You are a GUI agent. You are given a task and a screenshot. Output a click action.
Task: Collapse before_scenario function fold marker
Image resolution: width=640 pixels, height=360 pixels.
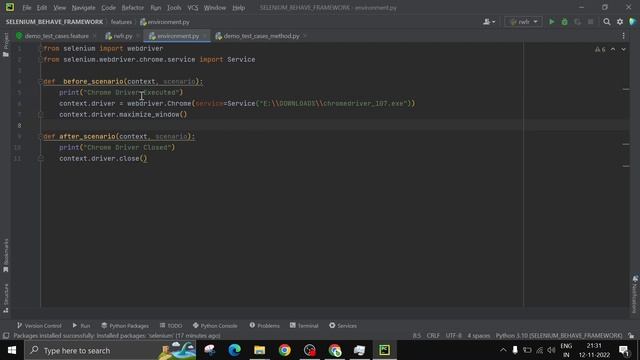click(40, 82)
